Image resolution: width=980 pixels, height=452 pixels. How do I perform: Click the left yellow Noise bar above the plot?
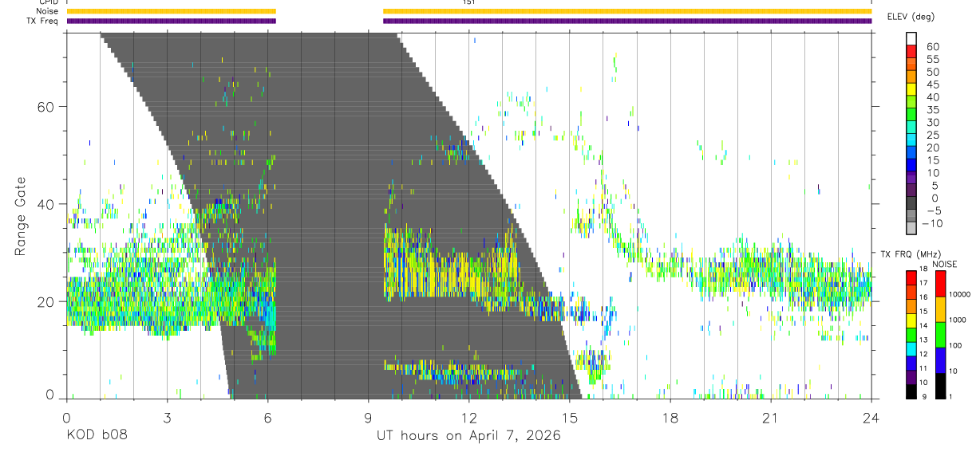pos(171,11)
